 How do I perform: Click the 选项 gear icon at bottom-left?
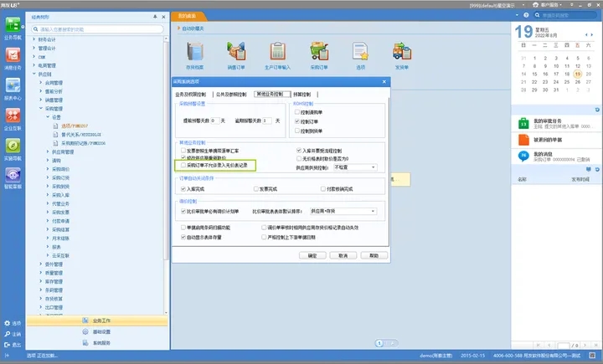point(7,323)
